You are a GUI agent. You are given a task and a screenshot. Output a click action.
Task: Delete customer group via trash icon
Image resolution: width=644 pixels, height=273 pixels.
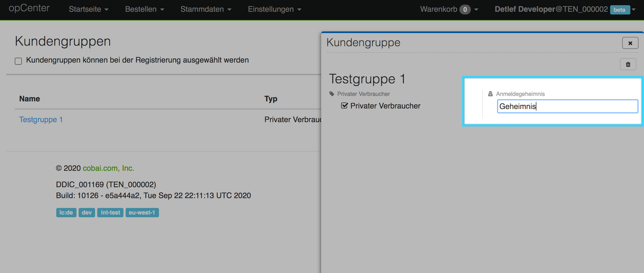pos(628,64)
